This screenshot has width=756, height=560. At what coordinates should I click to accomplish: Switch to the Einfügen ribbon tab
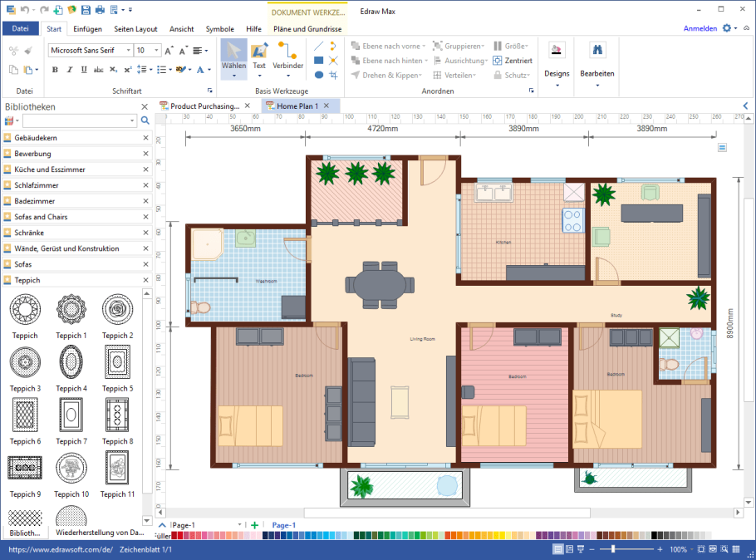pyautogui.click(x=87, y=29)
